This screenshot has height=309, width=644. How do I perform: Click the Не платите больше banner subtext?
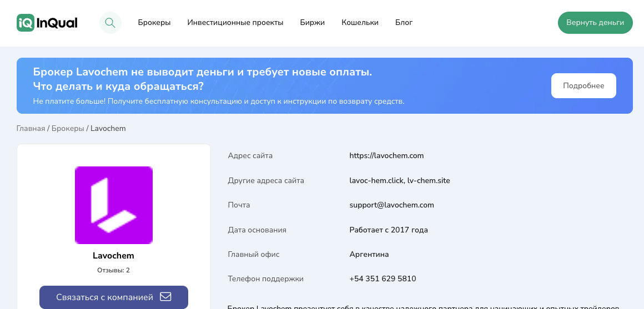click(x=219, y=102)
